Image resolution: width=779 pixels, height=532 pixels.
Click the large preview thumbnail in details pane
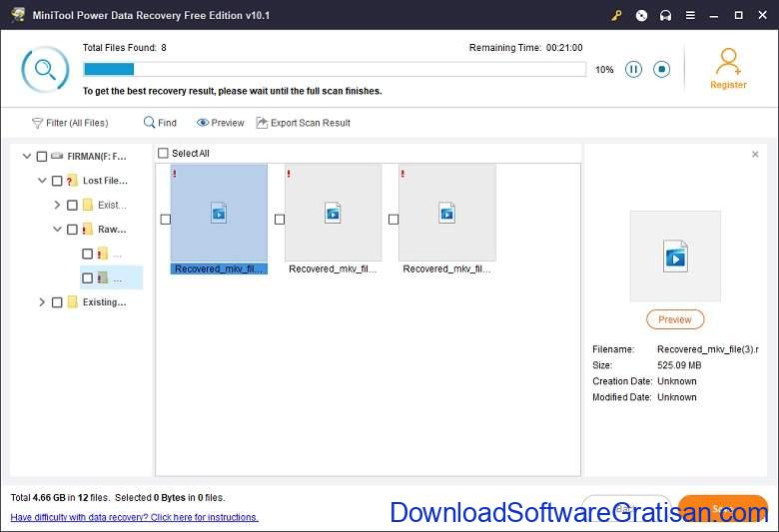click(x=675, y=256)
